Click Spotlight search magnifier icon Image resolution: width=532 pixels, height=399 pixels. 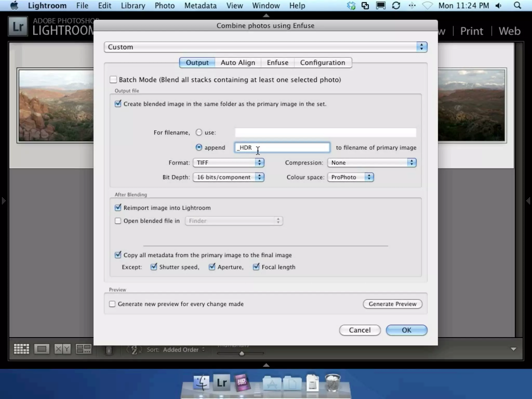pyautogui.click(x=517, y=5)
